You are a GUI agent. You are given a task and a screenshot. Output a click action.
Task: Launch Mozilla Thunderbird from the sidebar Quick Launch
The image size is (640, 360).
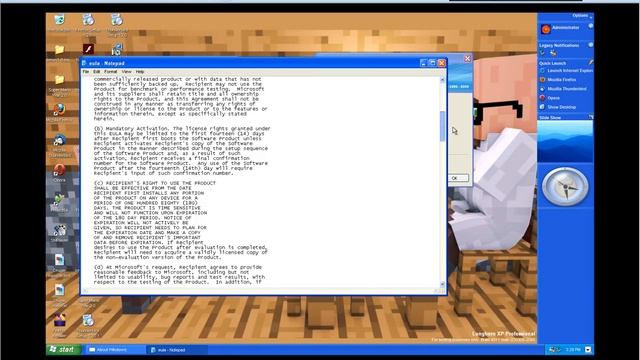563,89
